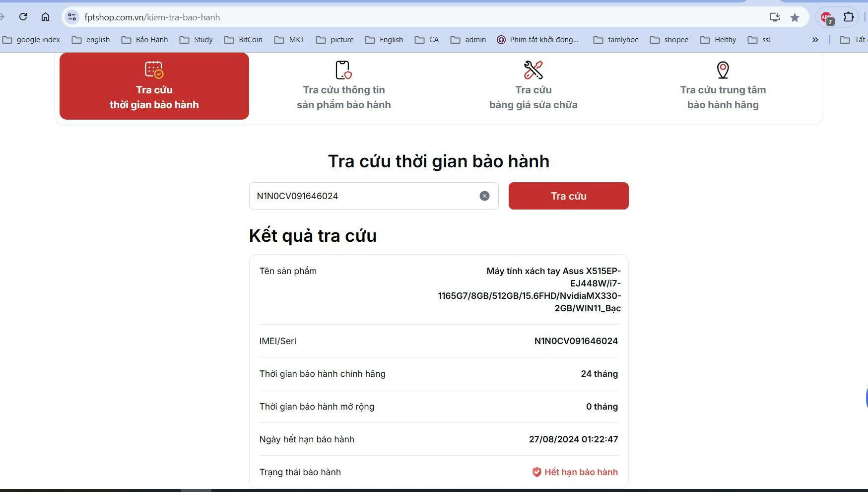Open the CA bookmark folder
This screenshot has height=492, width=868.
[x=427, y=40]
